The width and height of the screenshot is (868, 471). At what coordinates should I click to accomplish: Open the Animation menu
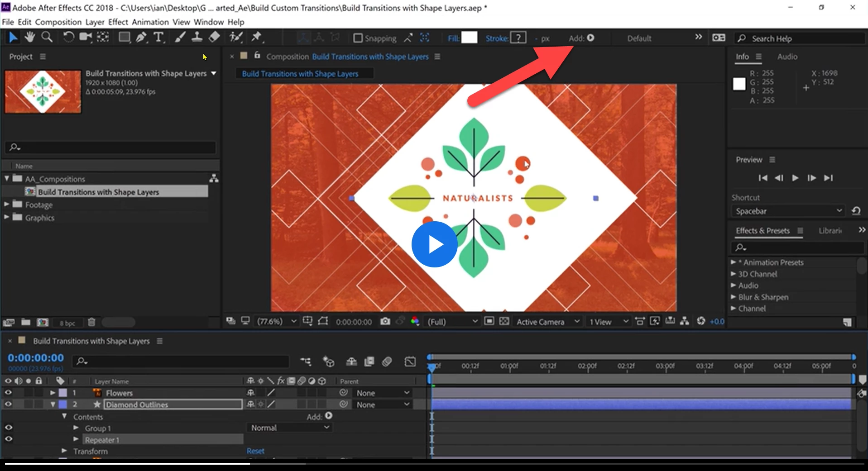pyautogui.click(x=150, y=22)
